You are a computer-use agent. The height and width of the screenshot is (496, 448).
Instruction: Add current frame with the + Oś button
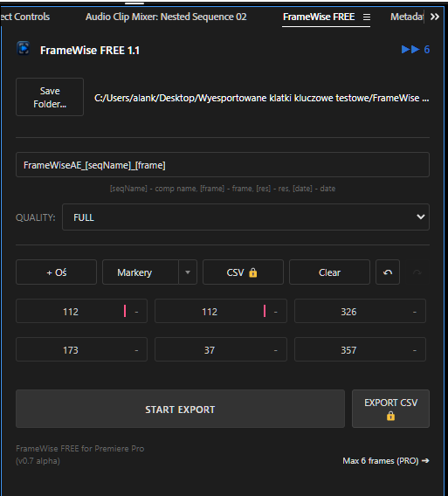56,272
